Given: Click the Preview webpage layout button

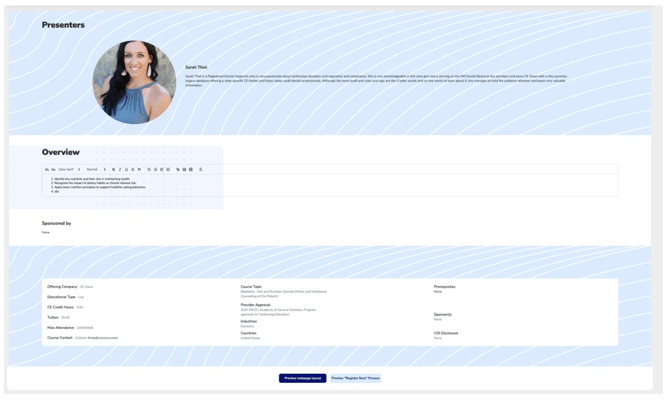Looking at the screenshot, I should pos(303,378).
